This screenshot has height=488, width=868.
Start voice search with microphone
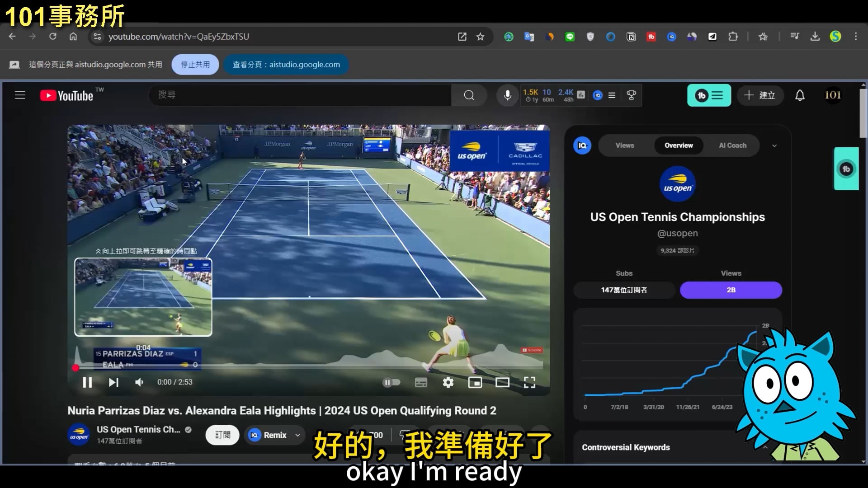pos(508,95)
